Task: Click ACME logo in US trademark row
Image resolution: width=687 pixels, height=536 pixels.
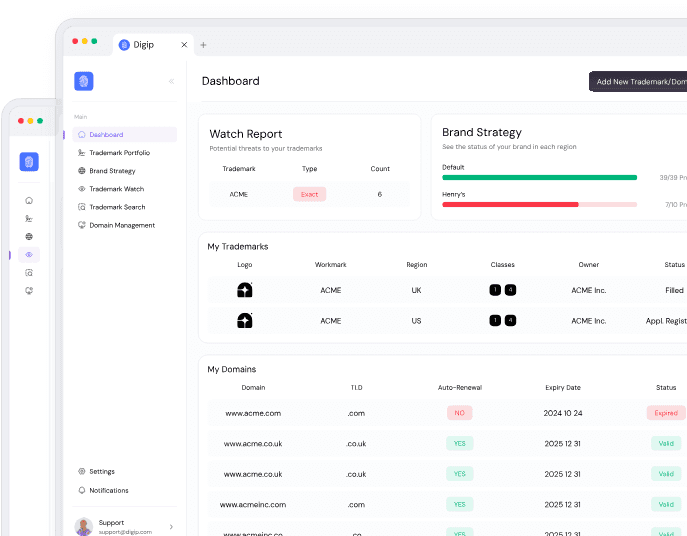Action: (x=244, y=321)
